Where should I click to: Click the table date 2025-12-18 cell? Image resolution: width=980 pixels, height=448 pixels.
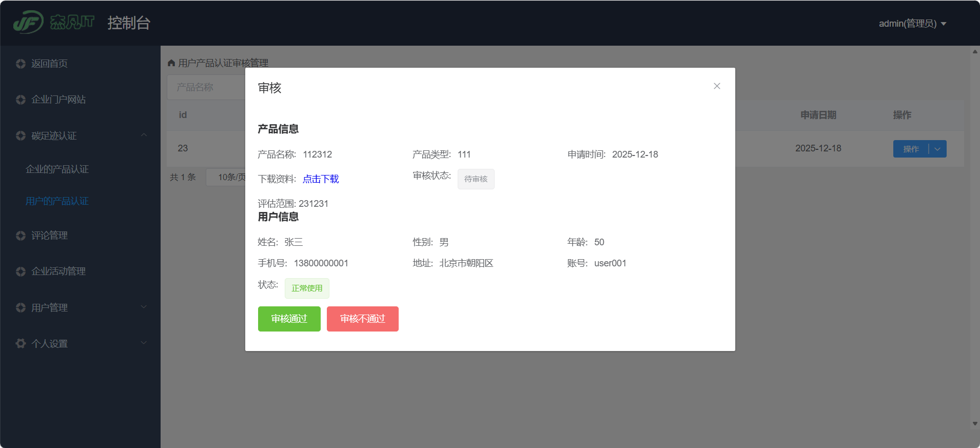tap(818, 148)
